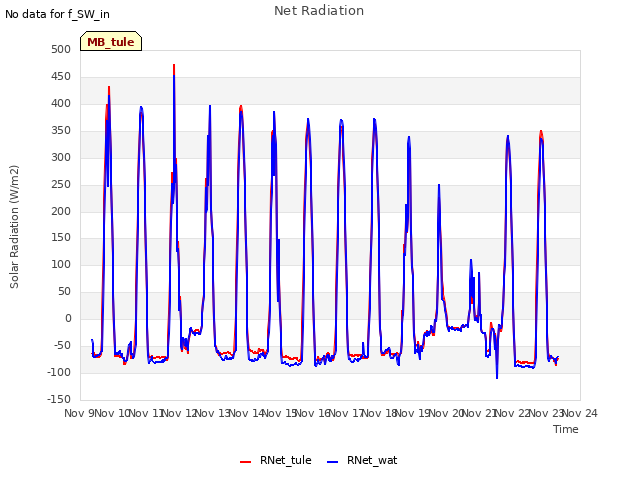Image resolution: width=640 pixels, height=480 pixels.
Task: Click the lowest dip near Nov 21
Action: click(497, 378)
